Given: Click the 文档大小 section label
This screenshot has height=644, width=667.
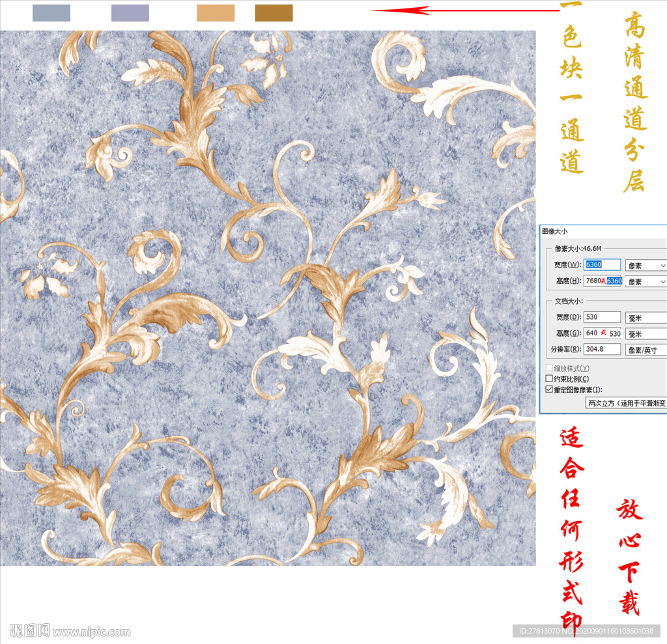Looking at the screenshot, I should [x=569, y=301].
